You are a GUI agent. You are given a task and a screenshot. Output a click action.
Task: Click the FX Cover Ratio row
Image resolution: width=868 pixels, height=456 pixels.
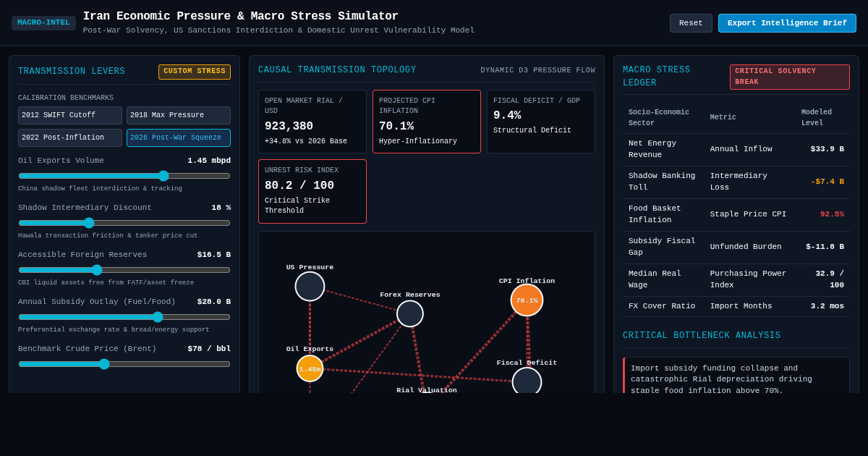click(x=736, y=306)
